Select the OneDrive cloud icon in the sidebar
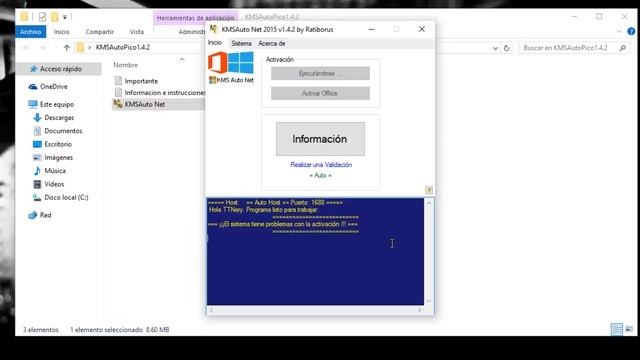The height and width of the screenshot is (360, 640). (x=33, y=87)
